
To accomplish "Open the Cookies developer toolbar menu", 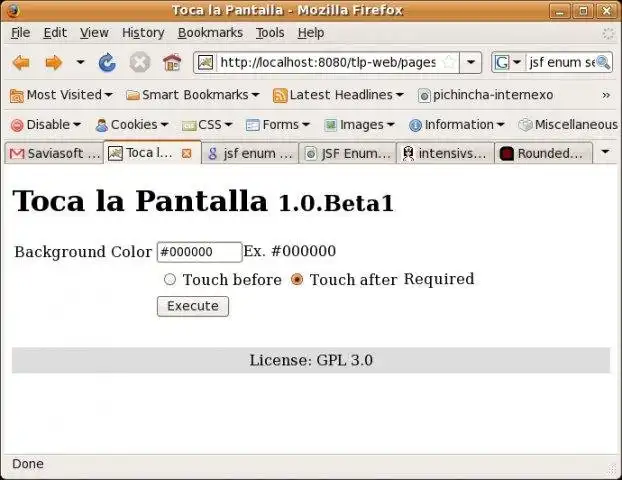I will [x=132, y=125].
